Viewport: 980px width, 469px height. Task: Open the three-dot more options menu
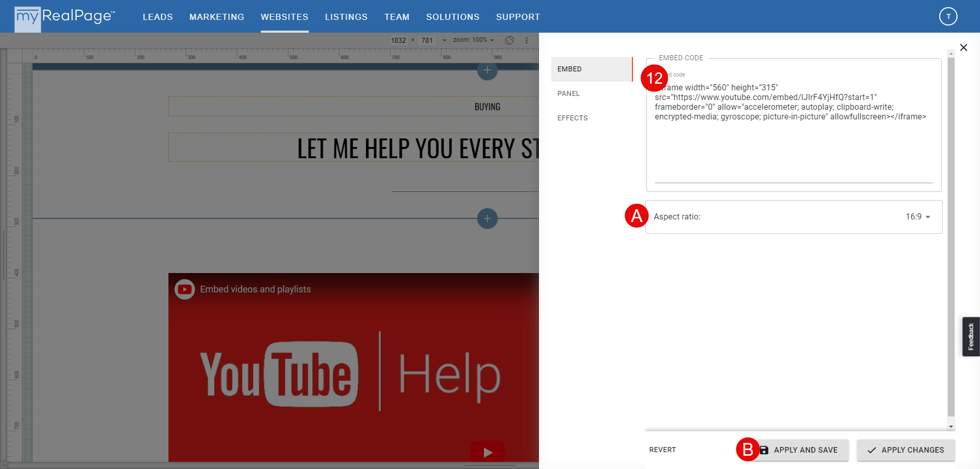[527, 40]
